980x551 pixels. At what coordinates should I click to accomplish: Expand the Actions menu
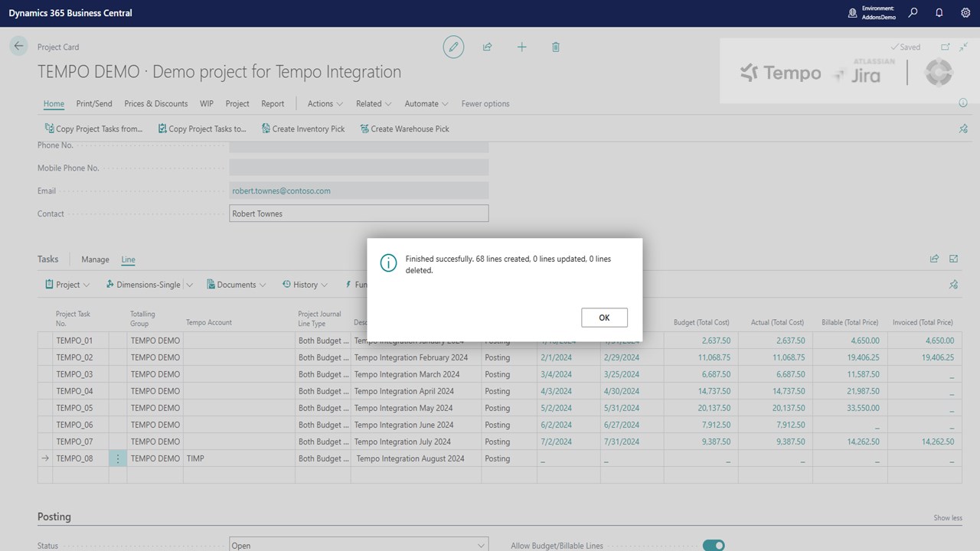point(325,103)
